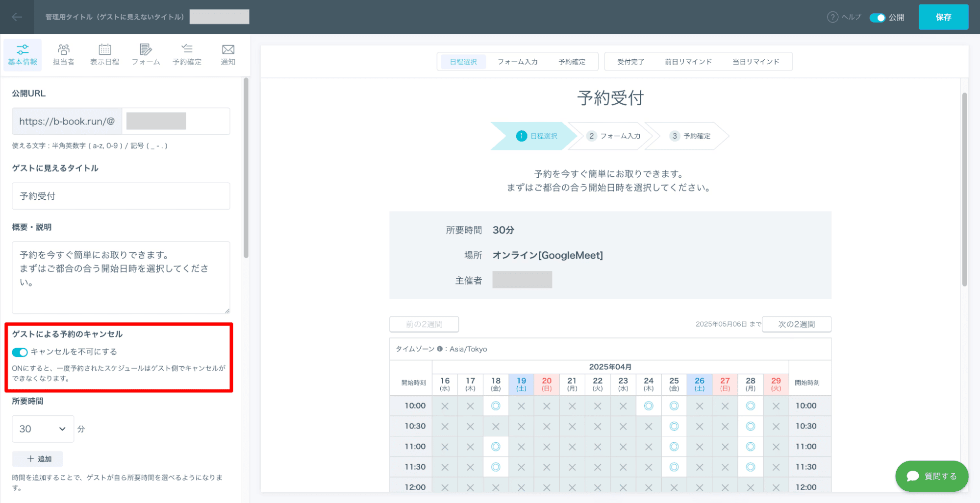Open the 所要時間 30 minutes dropdown
This screenshot has height=503, width=980.
(x=43, y=429)
